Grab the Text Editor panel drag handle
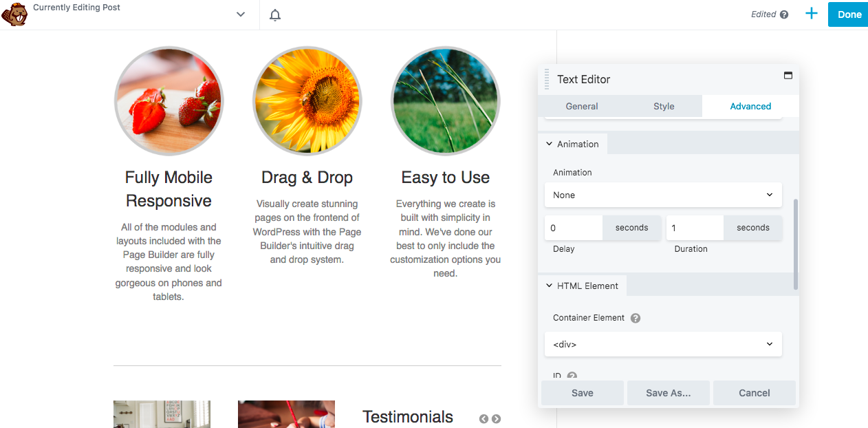This screenshot has width=868, height=428. (x=547, y=79)
